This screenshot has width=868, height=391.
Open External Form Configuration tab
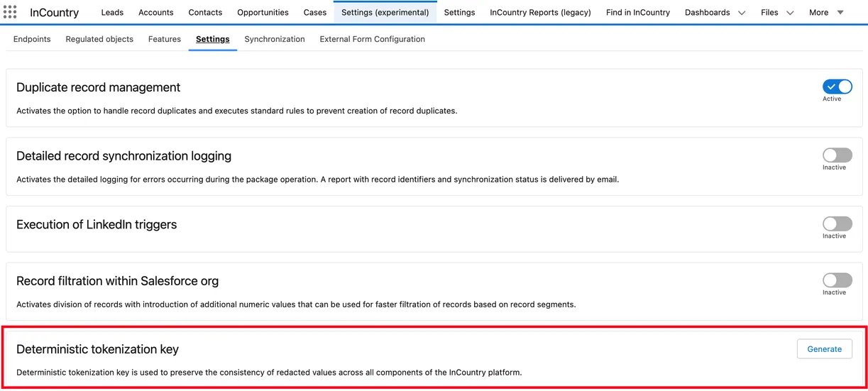click(x=372, y=39)
